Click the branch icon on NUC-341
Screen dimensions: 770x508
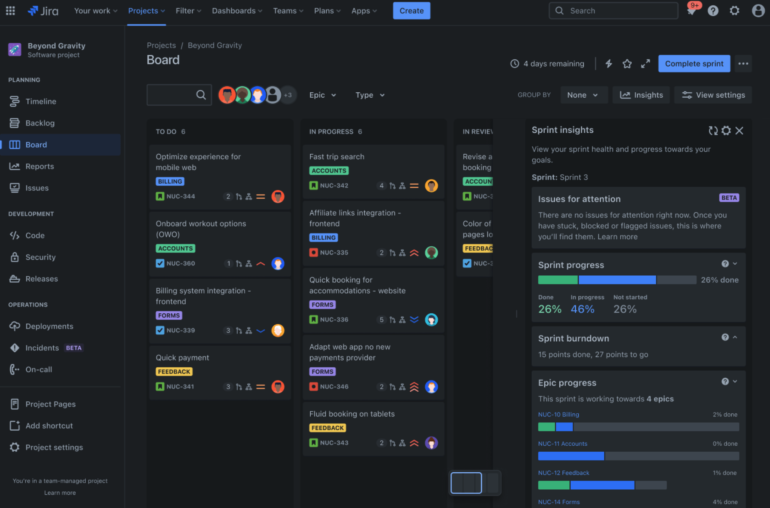point(239,387)
